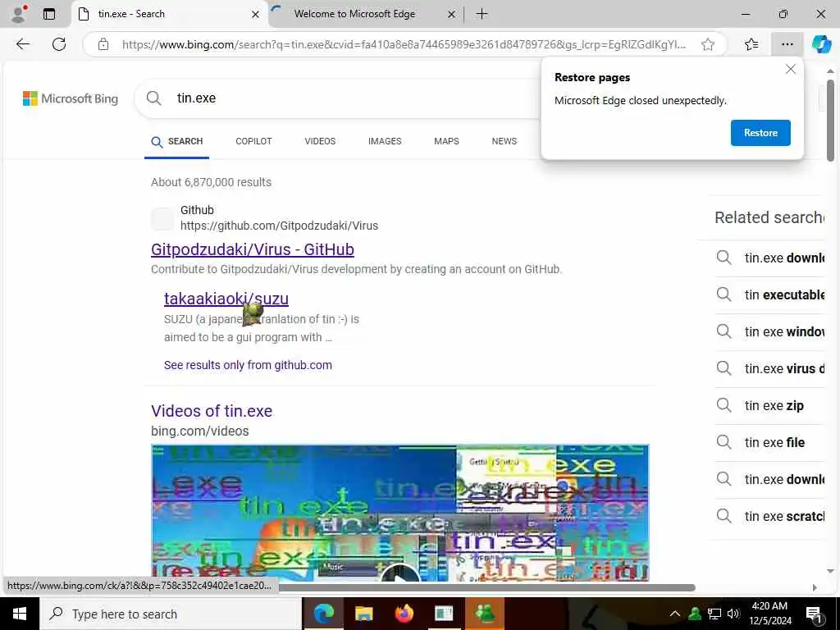Screen dimensions: 840x630
Task: Select related search tin exe scratch
Action: 769,517
